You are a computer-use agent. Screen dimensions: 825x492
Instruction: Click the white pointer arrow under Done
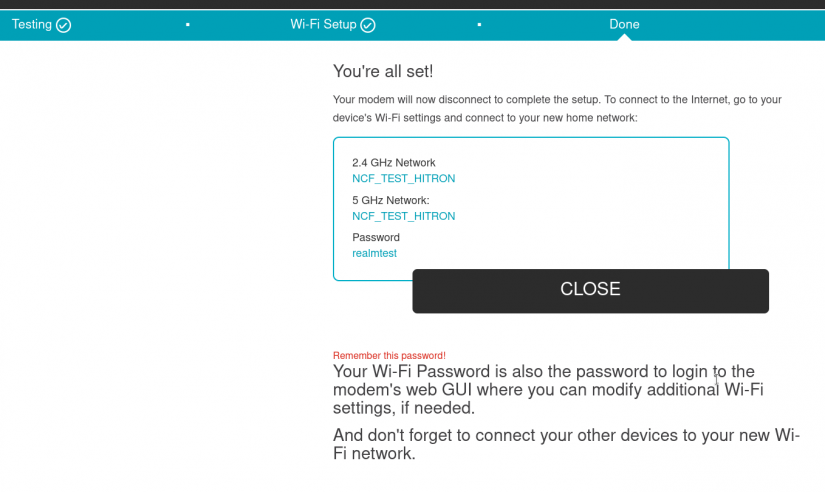624,37
